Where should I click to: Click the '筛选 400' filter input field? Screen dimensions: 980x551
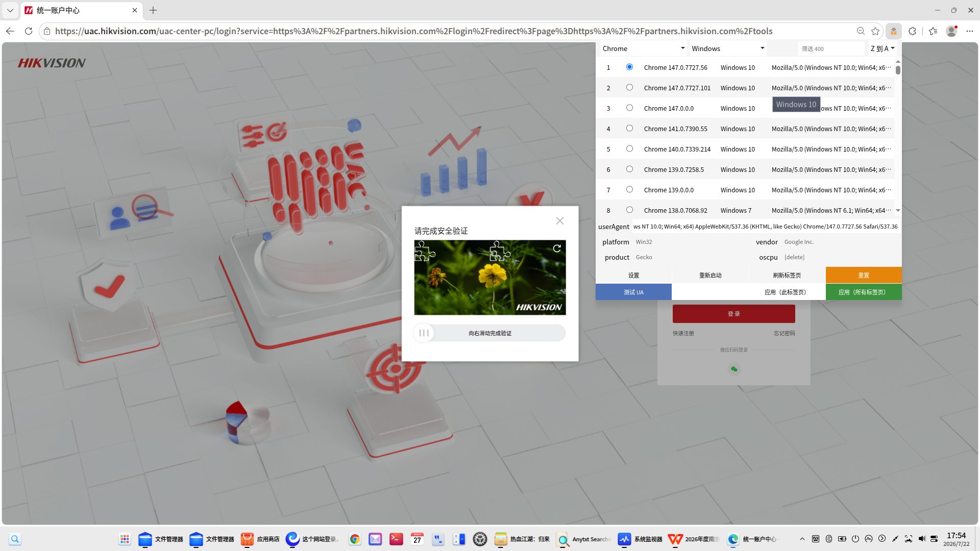pyautogui.click(x=831, y=48)
